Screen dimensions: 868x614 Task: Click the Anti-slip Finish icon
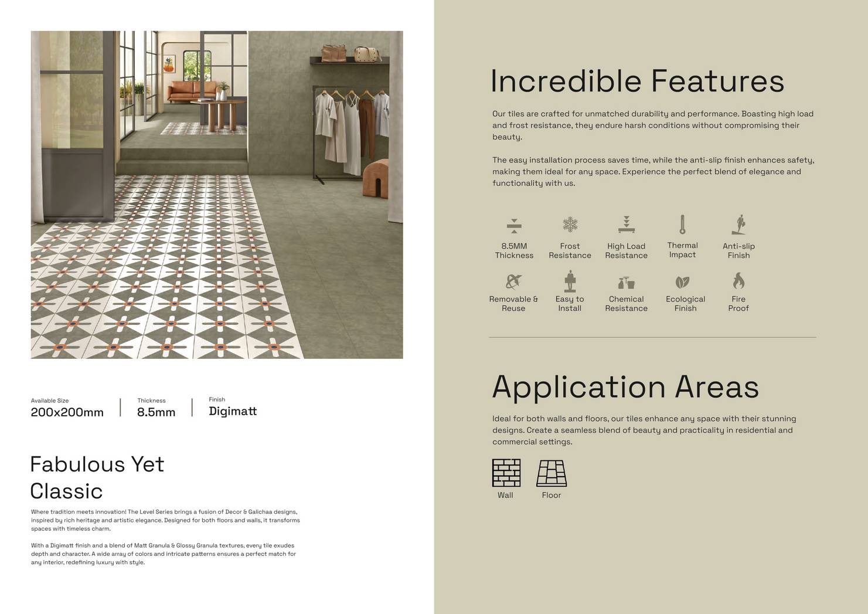point(738,225)
